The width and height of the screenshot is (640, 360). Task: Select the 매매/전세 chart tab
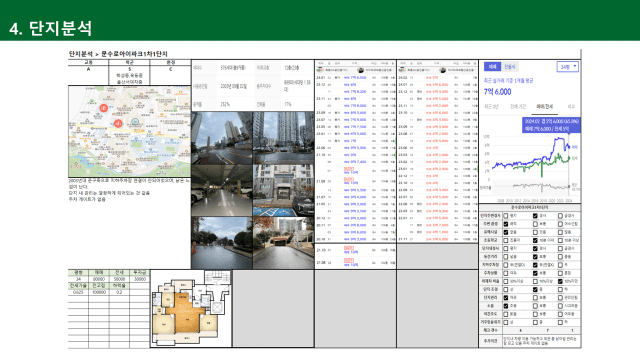tap(544, 107)
